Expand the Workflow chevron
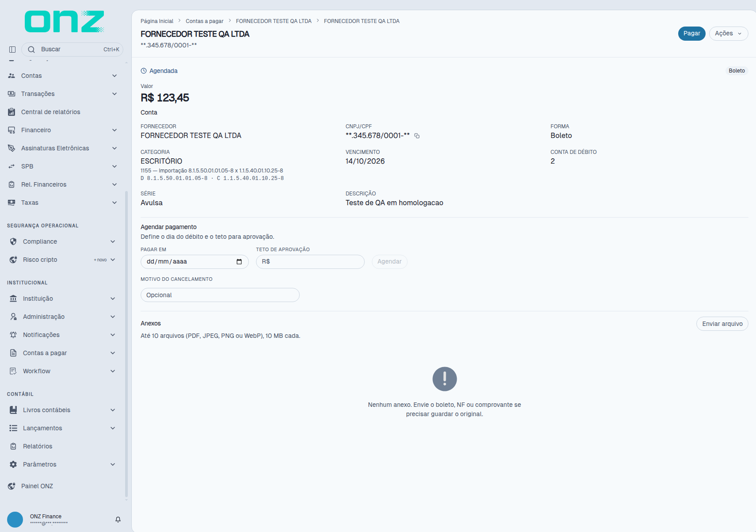This screenshot has width=756, height=532. [x=113, y=371]
